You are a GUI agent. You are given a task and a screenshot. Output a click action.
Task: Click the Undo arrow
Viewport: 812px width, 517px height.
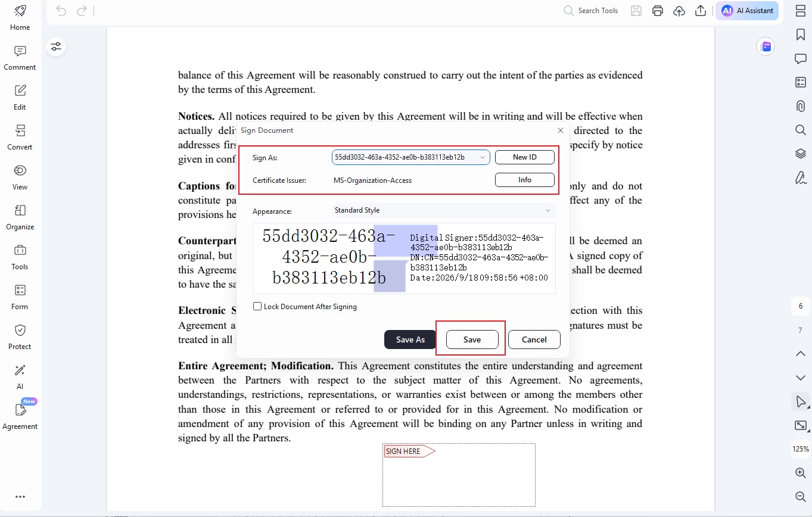[x=61, y=10]
